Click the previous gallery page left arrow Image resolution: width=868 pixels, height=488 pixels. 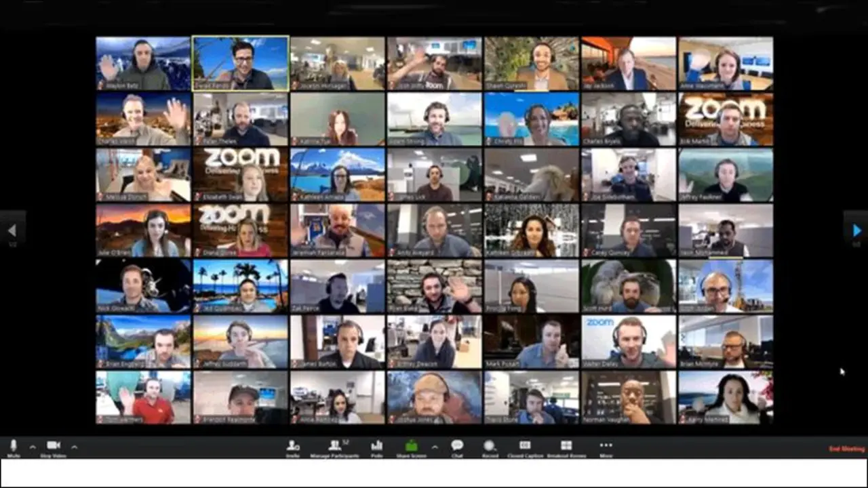click(x=14, y=230)
